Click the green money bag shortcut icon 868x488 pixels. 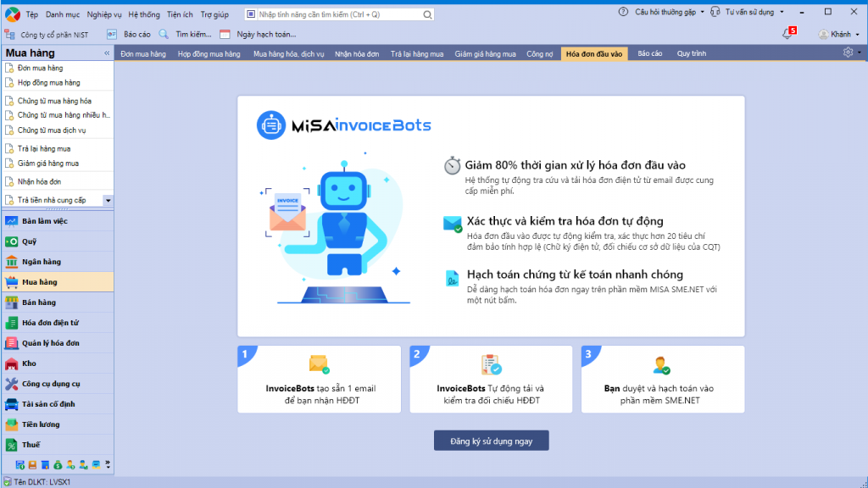click(58, 465)
